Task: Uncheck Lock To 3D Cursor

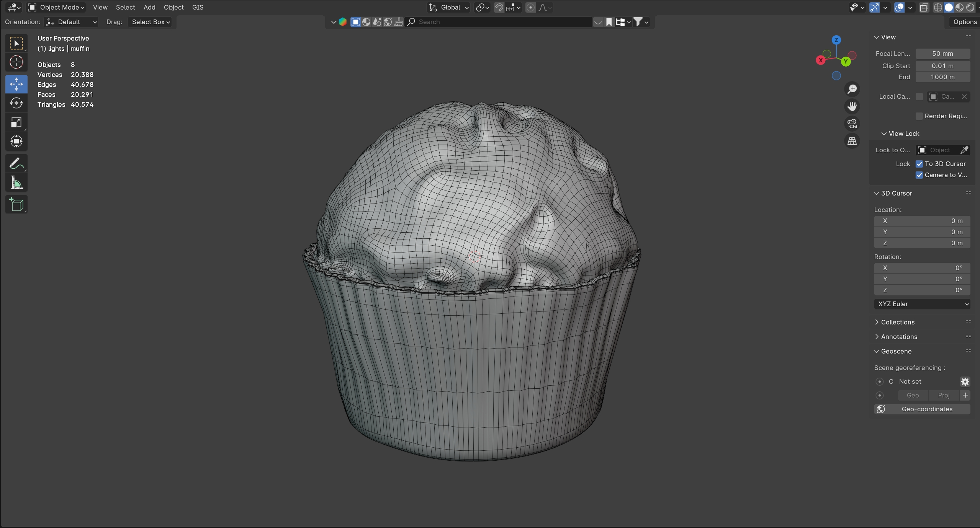Action: (919, 164)
